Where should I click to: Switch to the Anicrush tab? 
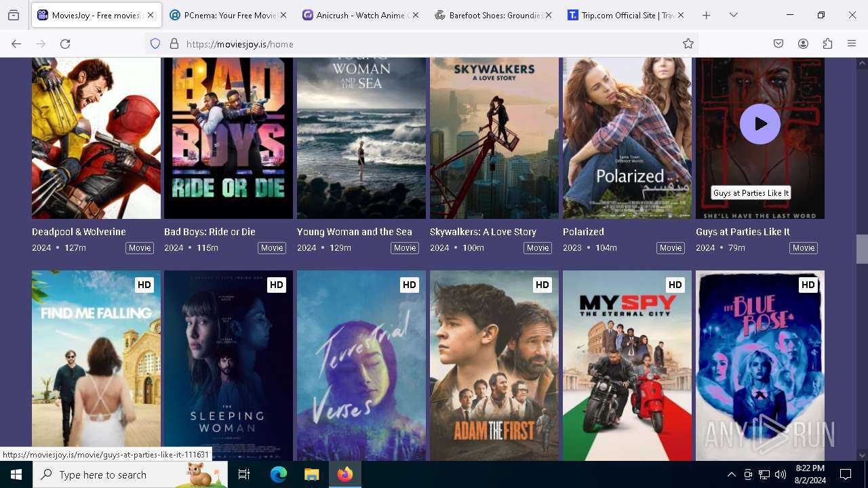[x=361, y=15]
